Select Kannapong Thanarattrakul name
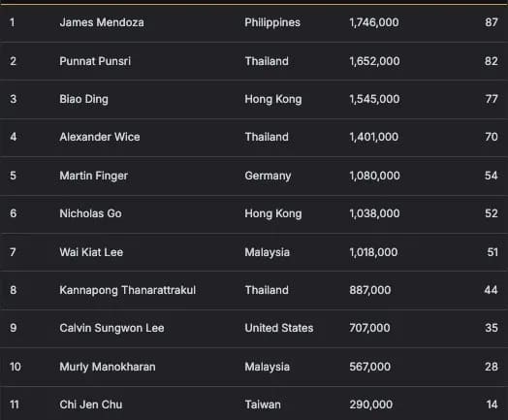Screen dimensions: 508x420 [x=128, y=290]
